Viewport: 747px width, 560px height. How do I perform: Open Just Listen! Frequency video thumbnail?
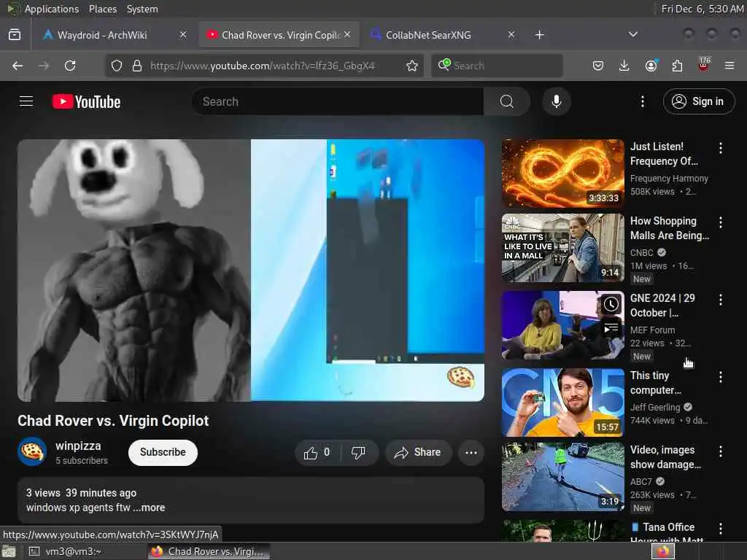point(562,174)
